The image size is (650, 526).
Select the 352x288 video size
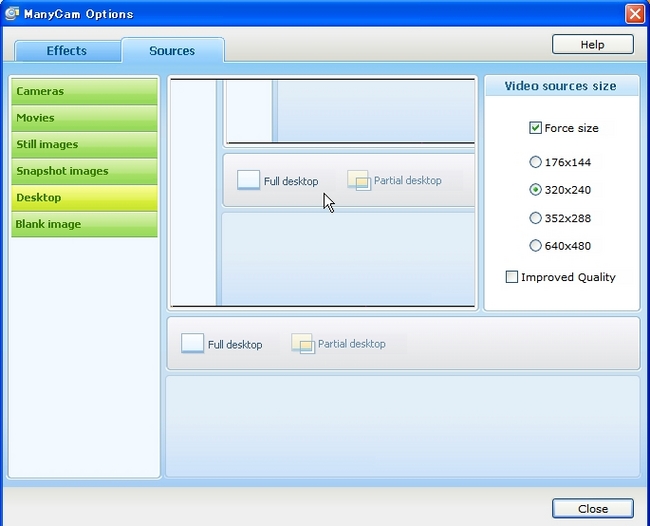click(535, 218)
